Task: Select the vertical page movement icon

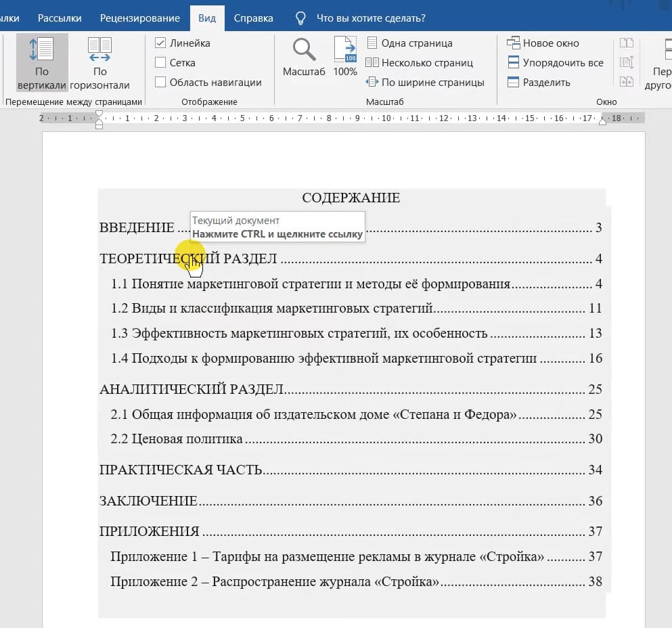Action: pos(41,62)
